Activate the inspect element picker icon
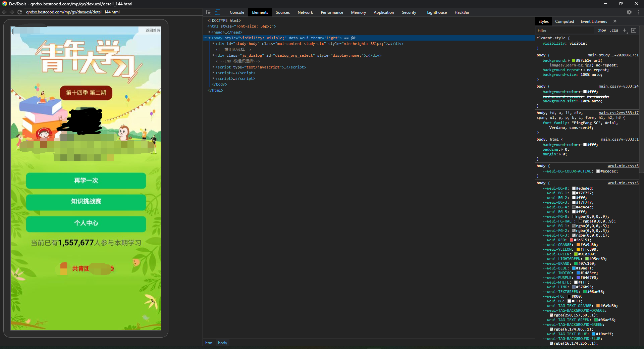Viewport: 644px width, 349px height. click(x=208, y=12)
